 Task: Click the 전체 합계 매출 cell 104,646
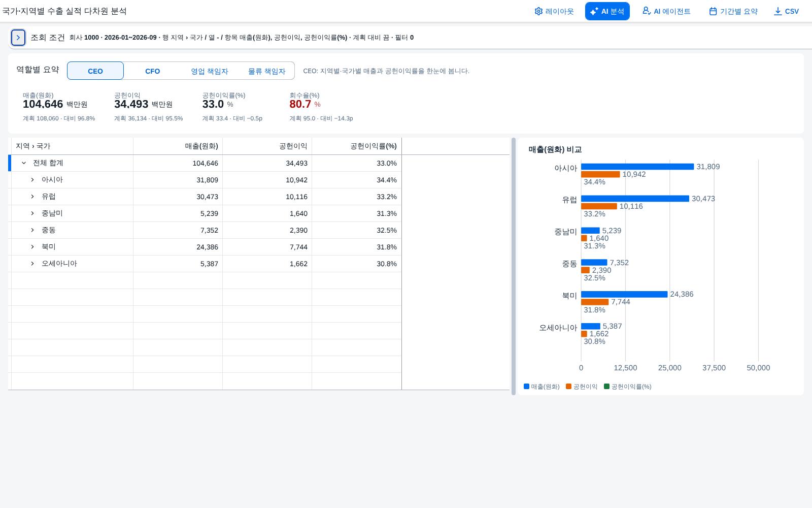178,163
